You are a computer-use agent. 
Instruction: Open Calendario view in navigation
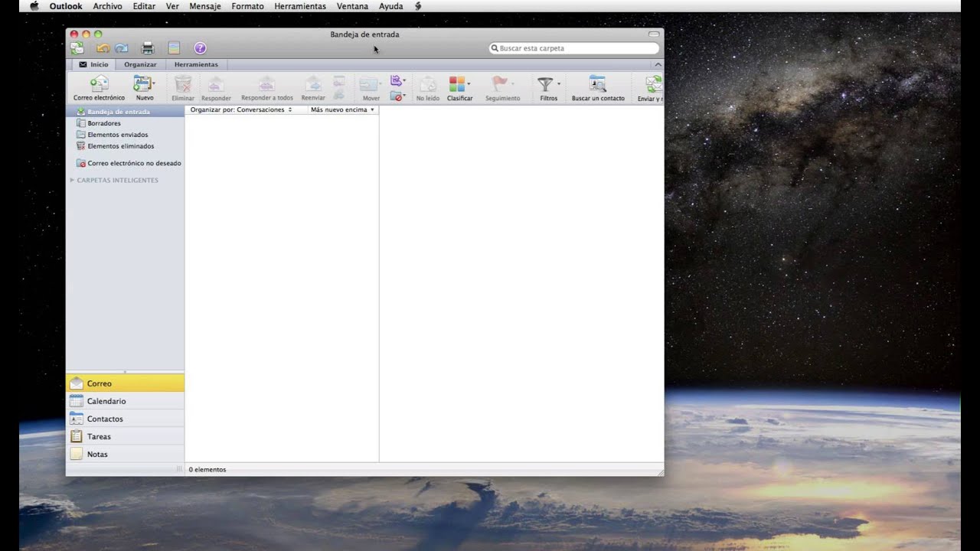tap(125, 401)
